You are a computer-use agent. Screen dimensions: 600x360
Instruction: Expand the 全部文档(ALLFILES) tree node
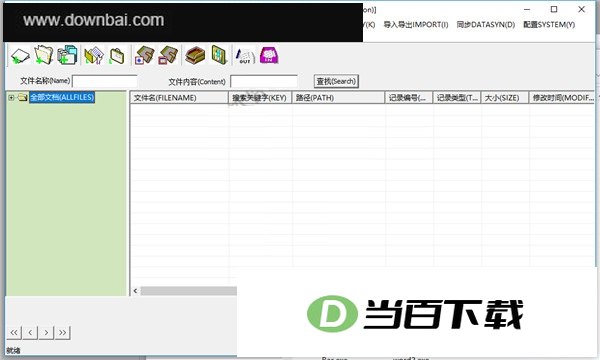coord(11,98)
